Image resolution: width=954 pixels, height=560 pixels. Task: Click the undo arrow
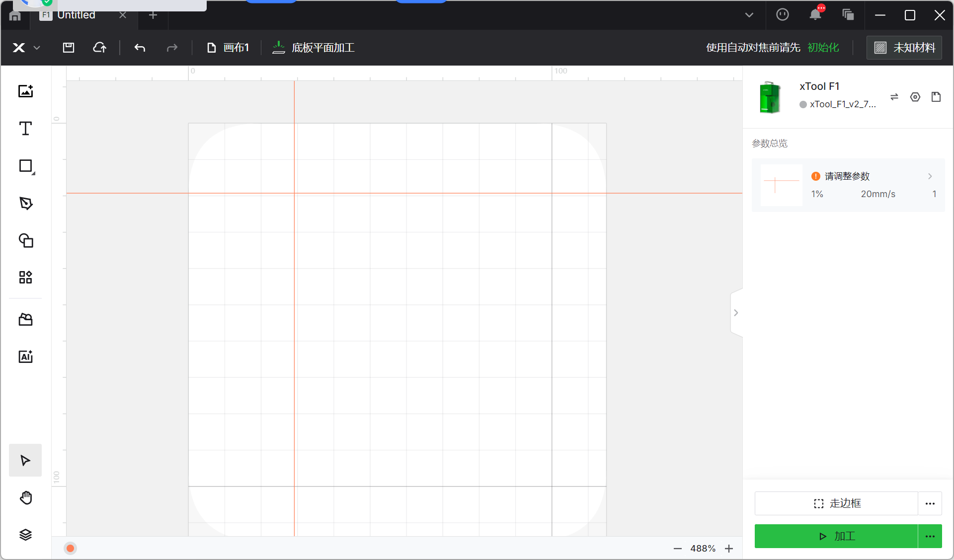pos(140,48)
